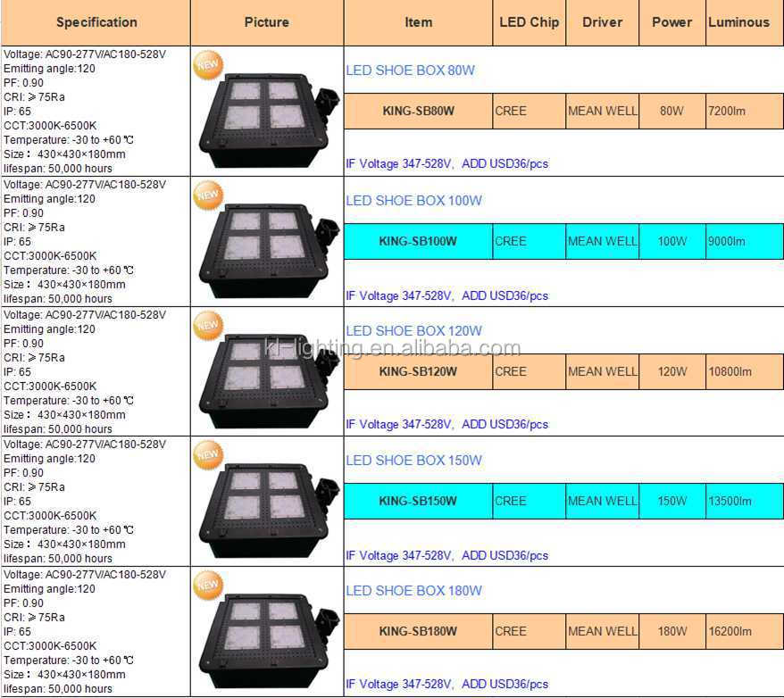The height and width of the screenshot is (698, 784).
Task: Select the Item column header
Action: point(419,22)
